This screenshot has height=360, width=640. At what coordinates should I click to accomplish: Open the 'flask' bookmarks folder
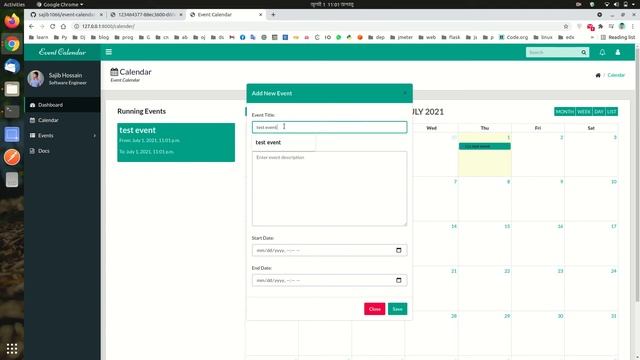[451, 37]
